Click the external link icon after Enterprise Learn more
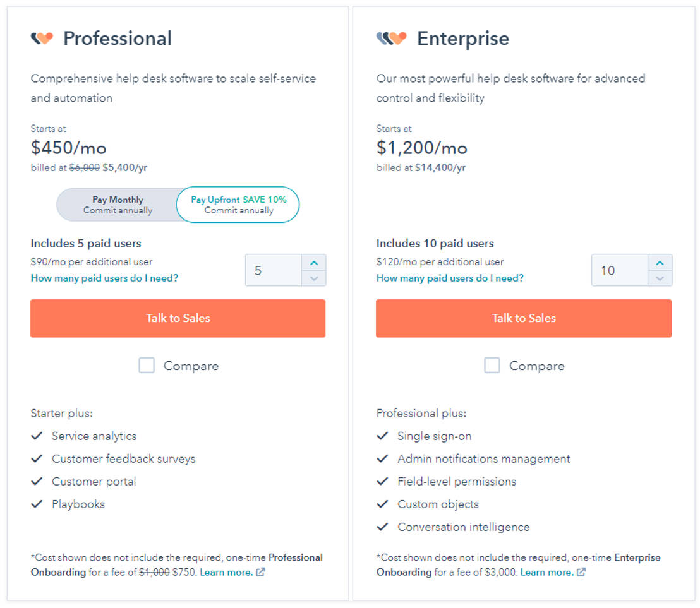 580,572
